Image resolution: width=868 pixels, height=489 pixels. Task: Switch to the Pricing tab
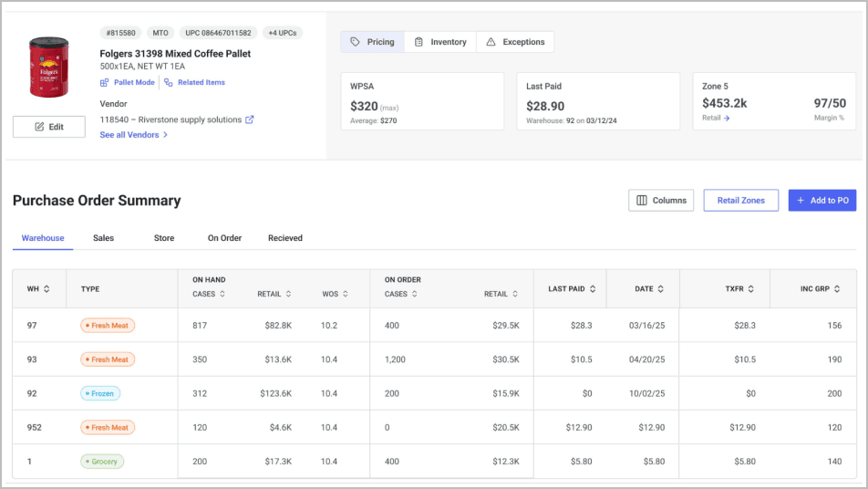tap(373, 42)
